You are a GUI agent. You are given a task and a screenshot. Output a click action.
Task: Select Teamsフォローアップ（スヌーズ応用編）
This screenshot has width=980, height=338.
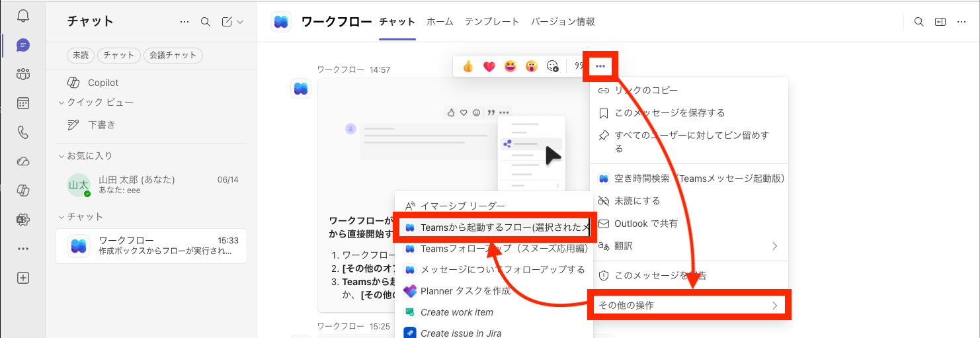tap(494, 249)
